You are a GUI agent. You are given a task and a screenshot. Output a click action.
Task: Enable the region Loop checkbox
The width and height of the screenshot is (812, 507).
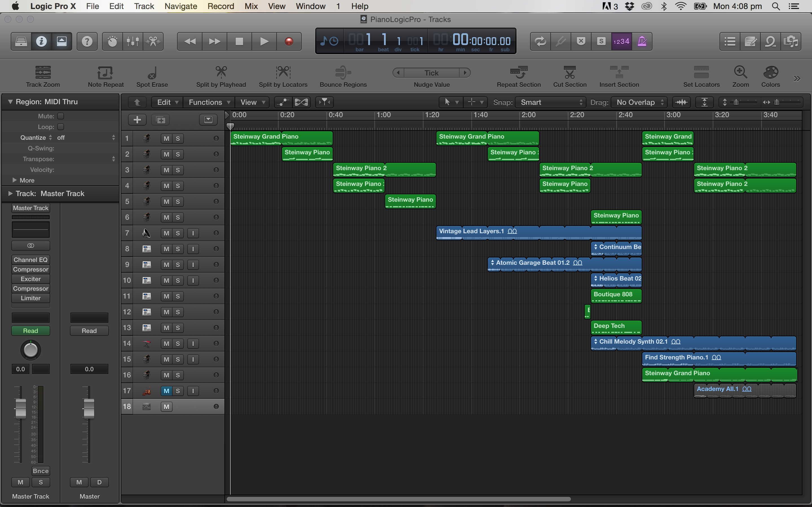pos(61,127)
